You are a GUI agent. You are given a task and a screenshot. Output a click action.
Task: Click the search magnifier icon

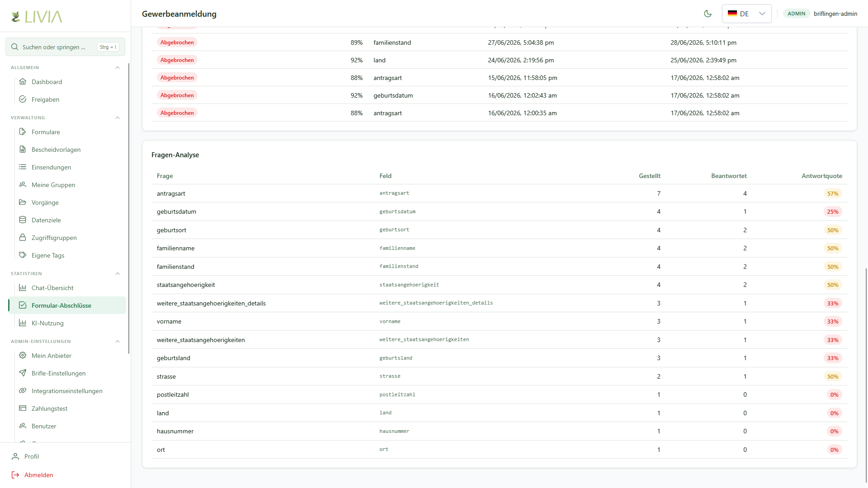pos(15,47)
